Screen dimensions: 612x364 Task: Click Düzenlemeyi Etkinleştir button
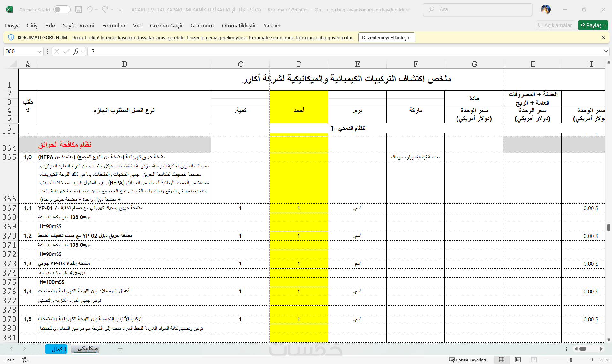coord(386,37)
